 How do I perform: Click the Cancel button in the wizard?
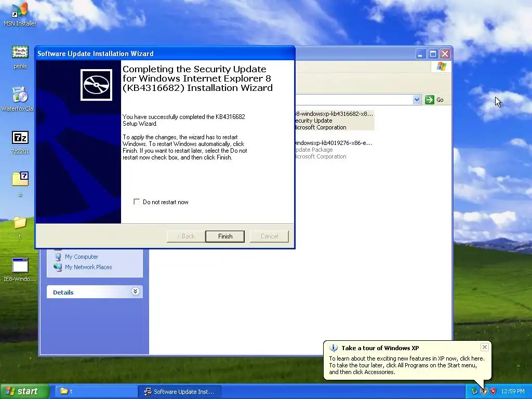(269, 236)
